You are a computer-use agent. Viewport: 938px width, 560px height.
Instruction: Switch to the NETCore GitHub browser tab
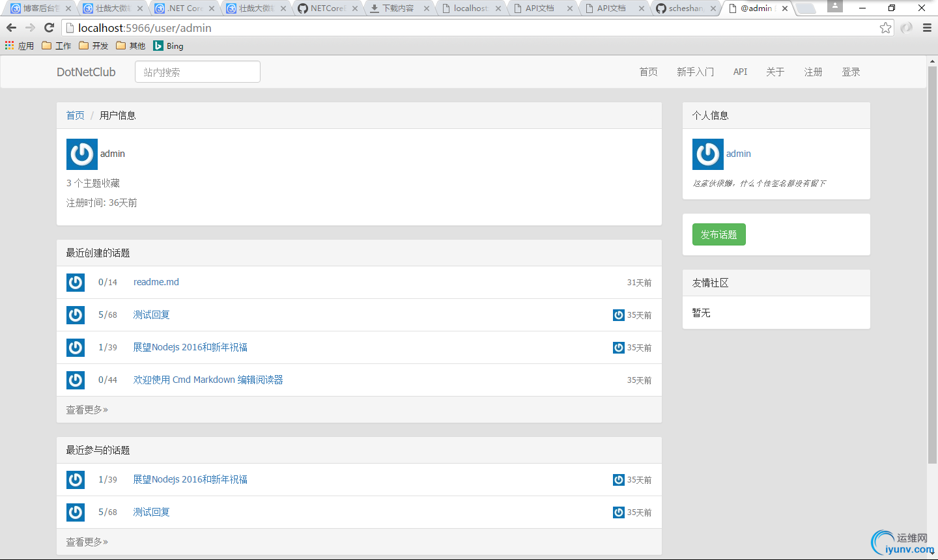(328, 8)
